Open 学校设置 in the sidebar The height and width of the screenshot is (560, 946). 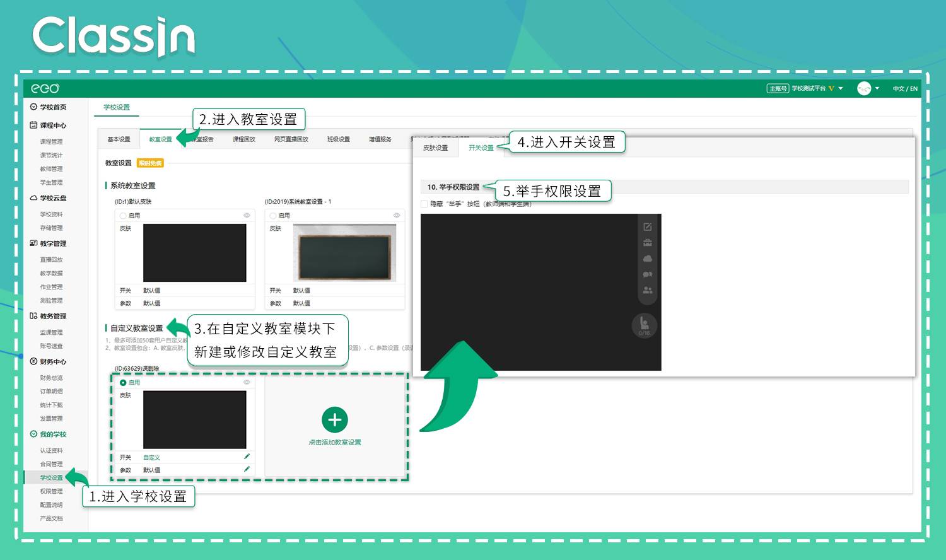point(51,477)
